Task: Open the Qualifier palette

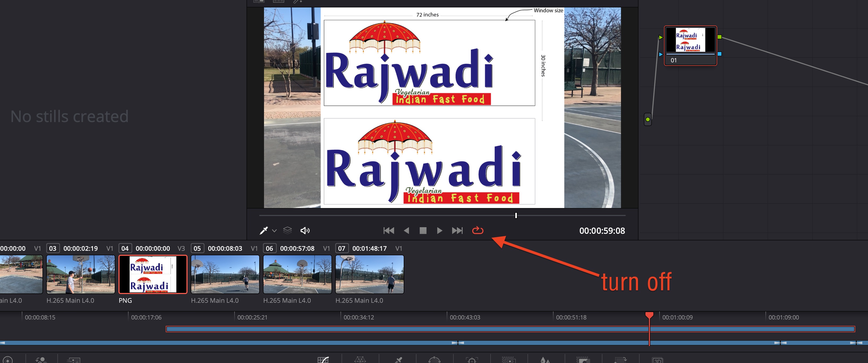Action: coord(398,360)
